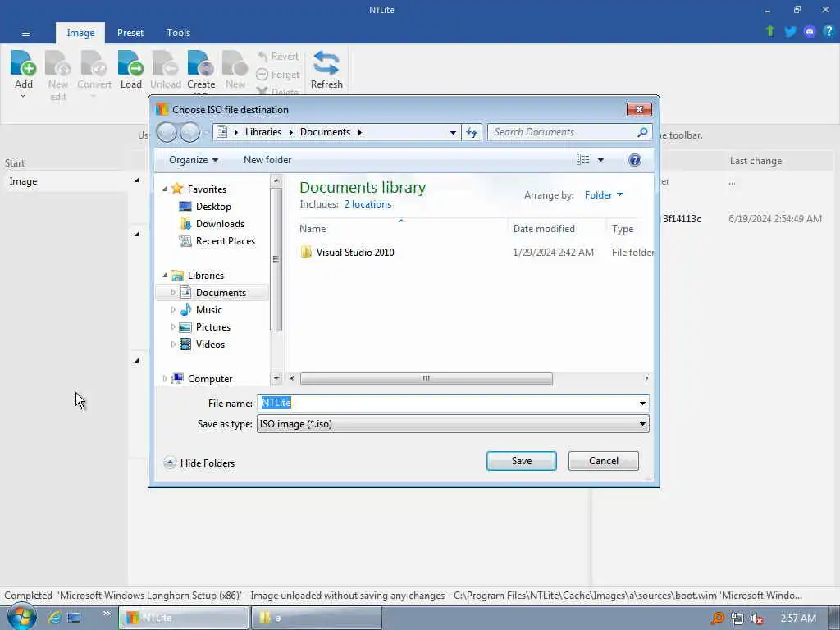Launch Internet Explorer from taskbar
The image size is (840, 630).
(x=54, y=618)
